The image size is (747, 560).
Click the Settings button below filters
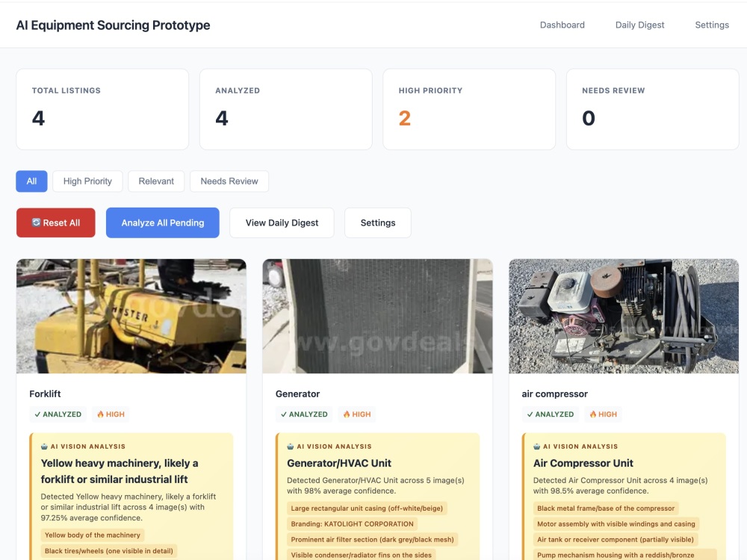click(378, 223)
